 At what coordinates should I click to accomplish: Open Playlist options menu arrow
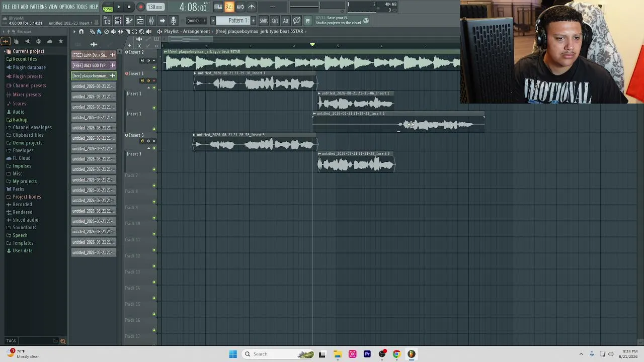(x=74, y=32)
